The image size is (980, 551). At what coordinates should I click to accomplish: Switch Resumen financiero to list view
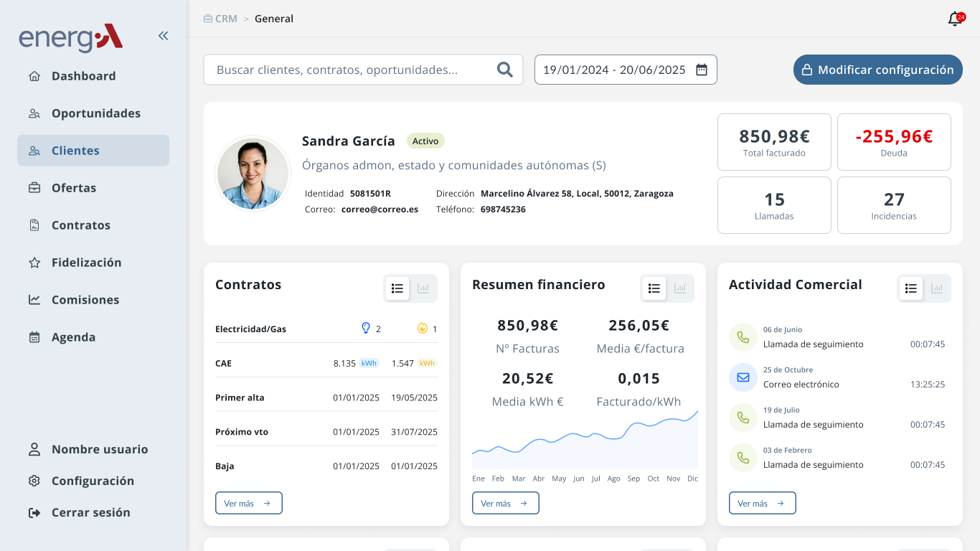click(x=654, y=288)
